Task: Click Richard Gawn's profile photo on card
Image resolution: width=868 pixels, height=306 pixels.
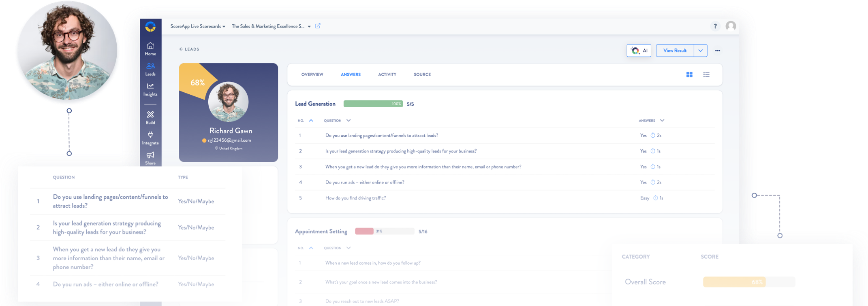Action: [x=228, y=102]
